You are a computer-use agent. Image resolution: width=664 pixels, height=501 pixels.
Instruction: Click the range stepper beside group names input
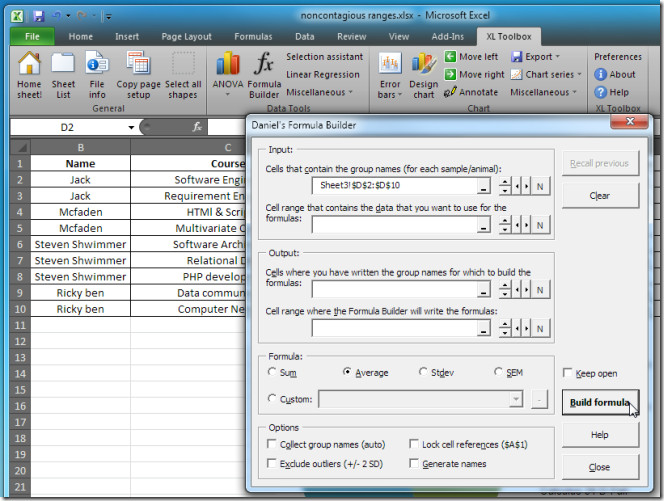coord(504,186)
